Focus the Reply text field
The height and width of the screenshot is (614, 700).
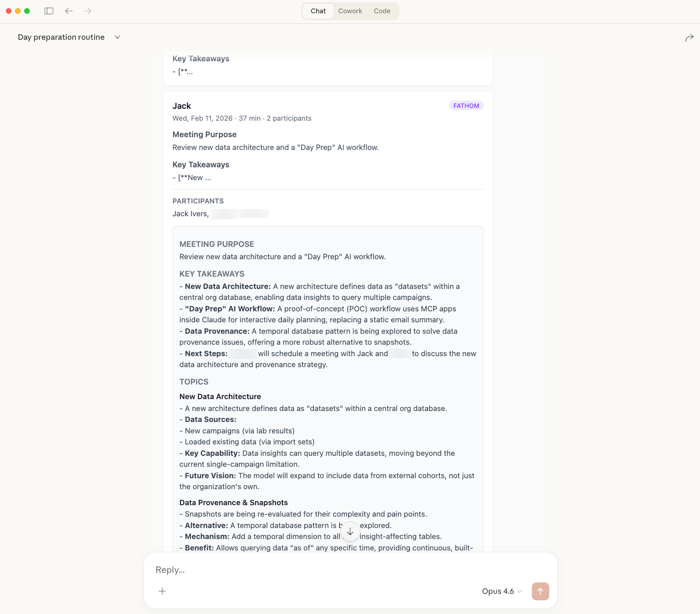pyautogui.click(x=320, y=570)
